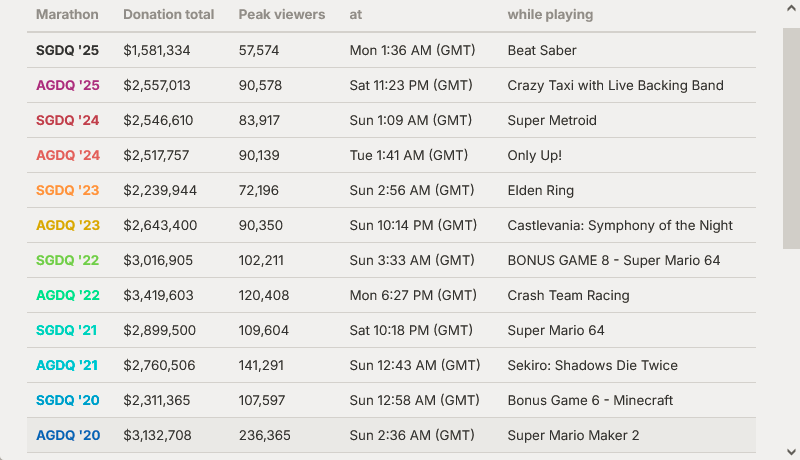Select the AGDQ '22 marathon row

click(391, 295)
